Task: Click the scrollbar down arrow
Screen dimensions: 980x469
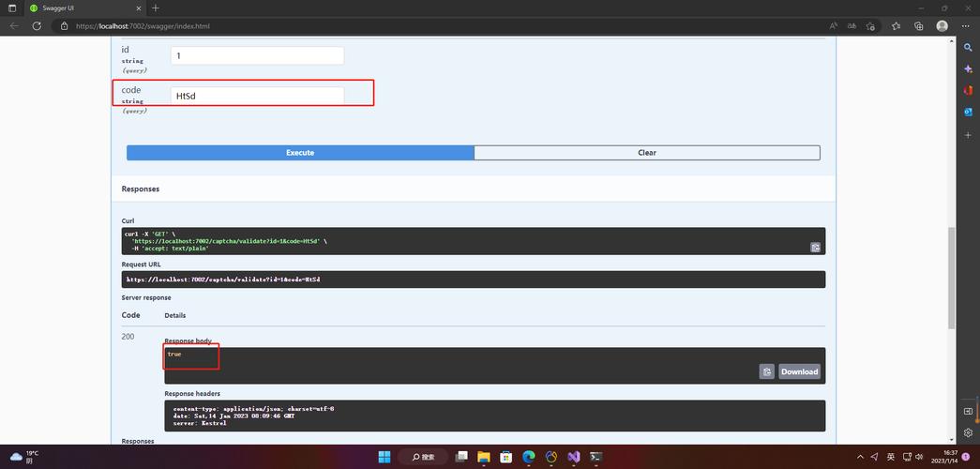Action: pyautogui.click(x=952, y=440)
